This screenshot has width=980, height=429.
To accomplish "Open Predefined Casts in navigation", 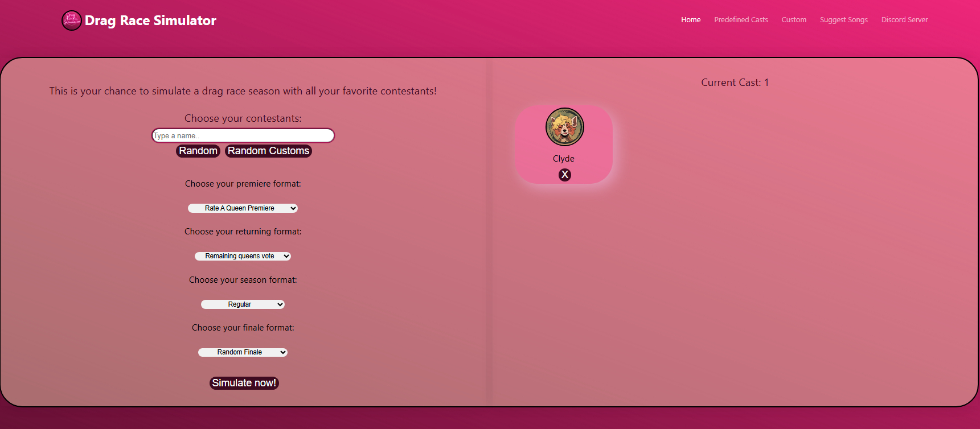I will tap(741, 20).
